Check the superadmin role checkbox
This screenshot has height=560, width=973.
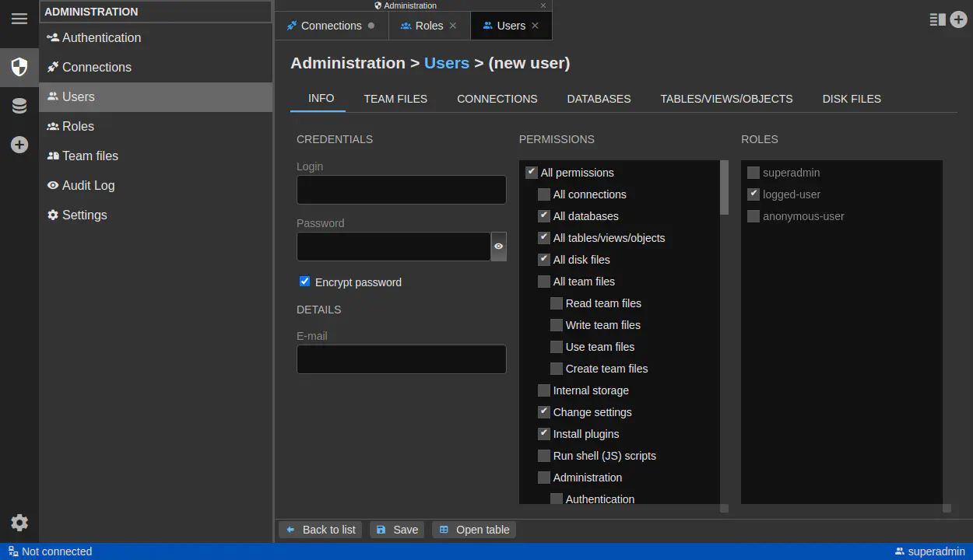753,173
